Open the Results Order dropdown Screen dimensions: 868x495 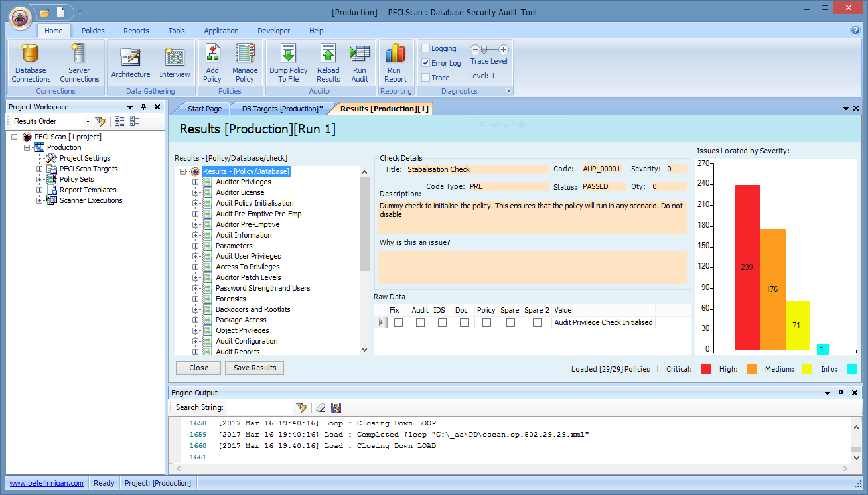point(88,121)
